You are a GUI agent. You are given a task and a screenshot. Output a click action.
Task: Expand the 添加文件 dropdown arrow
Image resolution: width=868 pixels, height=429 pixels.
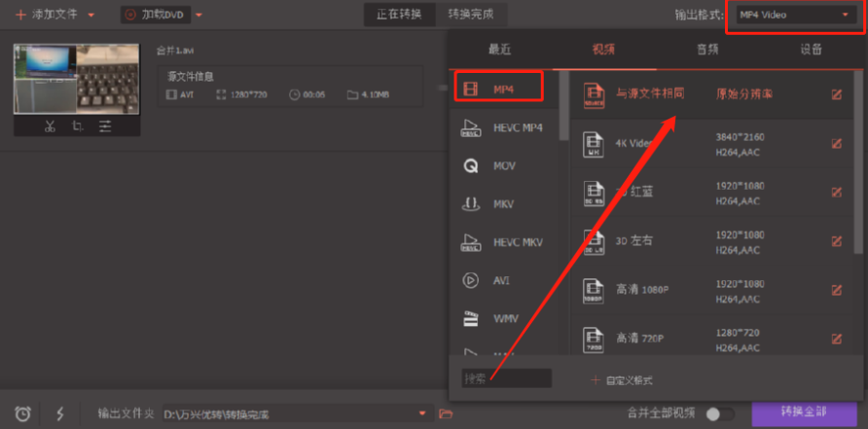pos(91,16)
